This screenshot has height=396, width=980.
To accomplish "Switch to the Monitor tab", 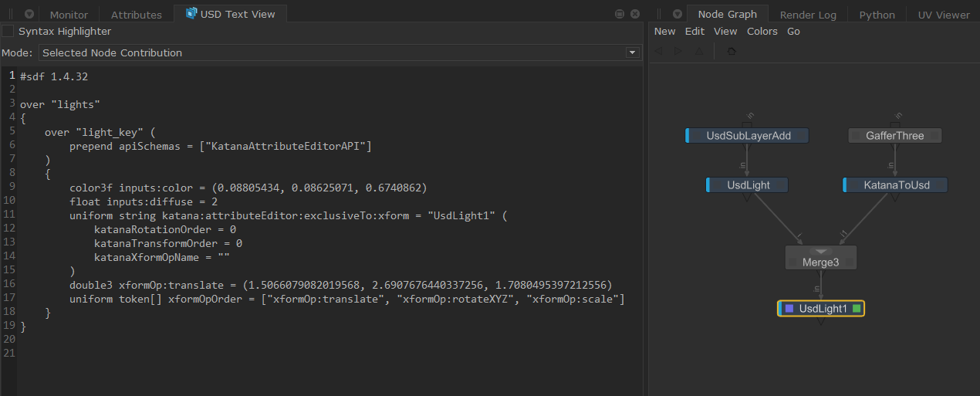I will [x=69, y=15].
